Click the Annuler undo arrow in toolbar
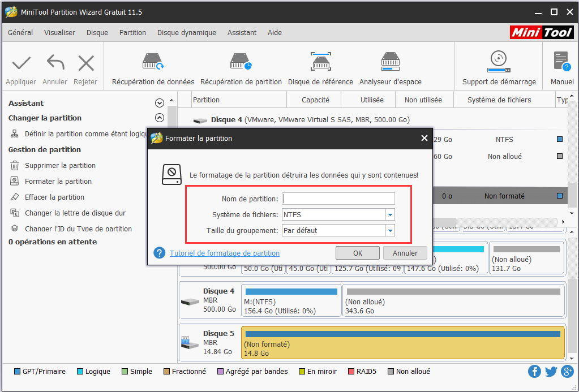Image resolution: width=579 pixels, height=392 pixels. click(55, 63)
